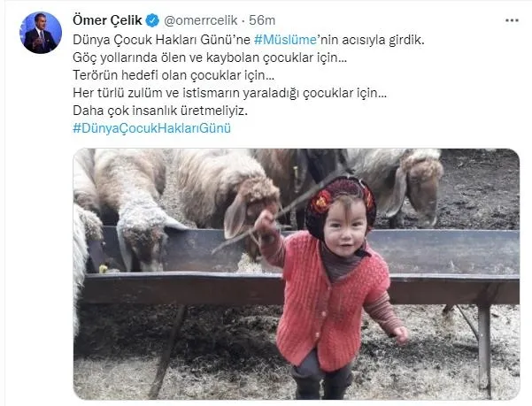Screen dimensions: 532x406
Task: Open tweet permalink via 56m timestamp
Action: coord(262,20)
